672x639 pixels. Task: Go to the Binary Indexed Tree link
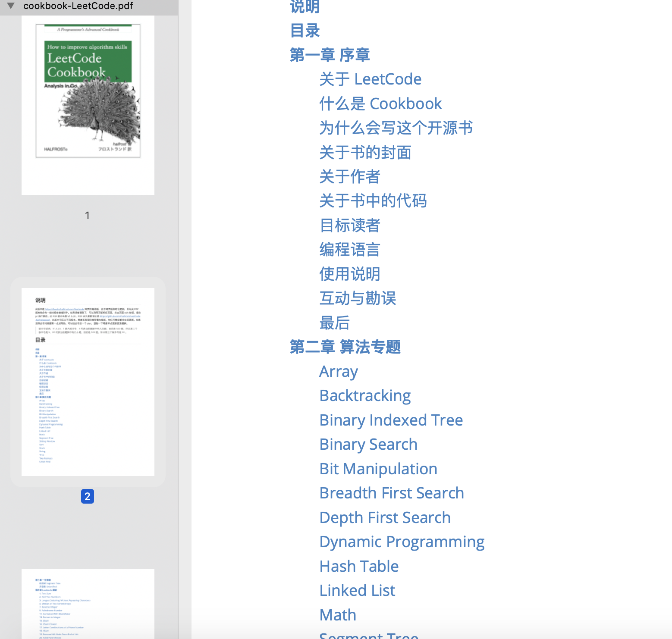point(391,420)
